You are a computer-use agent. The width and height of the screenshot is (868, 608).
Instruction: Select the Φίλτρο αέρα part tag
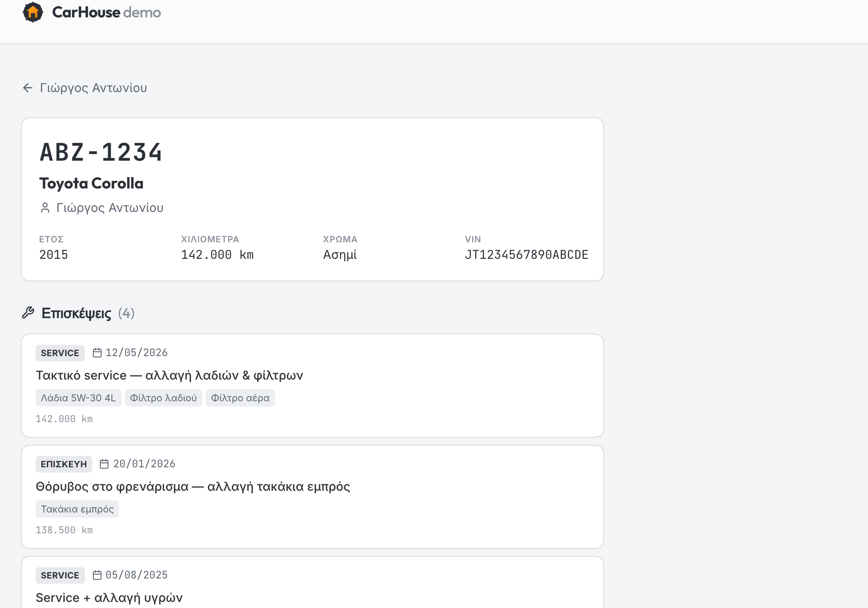240,398
